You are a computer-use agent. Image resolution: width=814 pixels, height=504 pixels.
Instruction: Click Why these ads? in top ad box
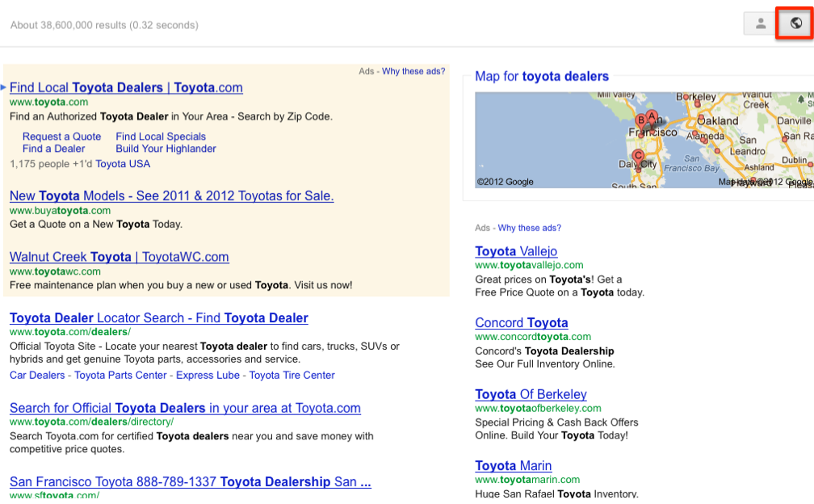tap(413, 71)
